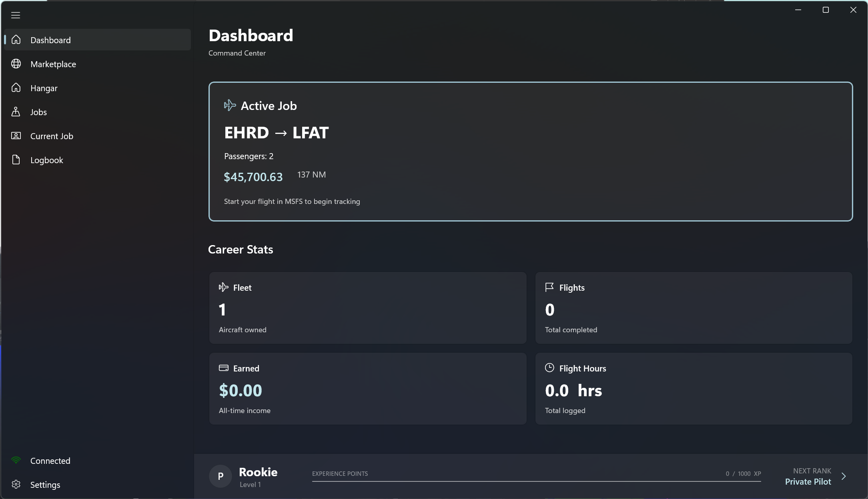
Task: Open the Active Job EHRD to LFAT card
Action: [x=530, y=152]
